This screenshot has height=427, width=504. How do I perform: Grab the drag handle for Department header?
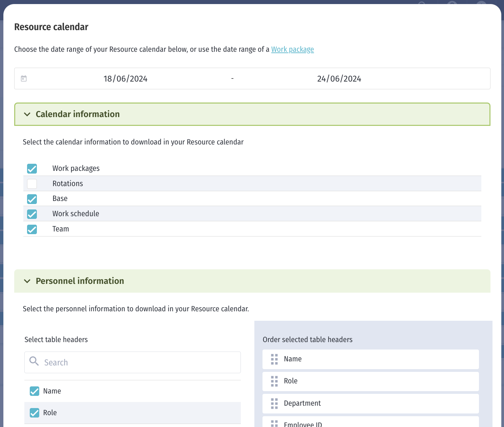(274, 403)
